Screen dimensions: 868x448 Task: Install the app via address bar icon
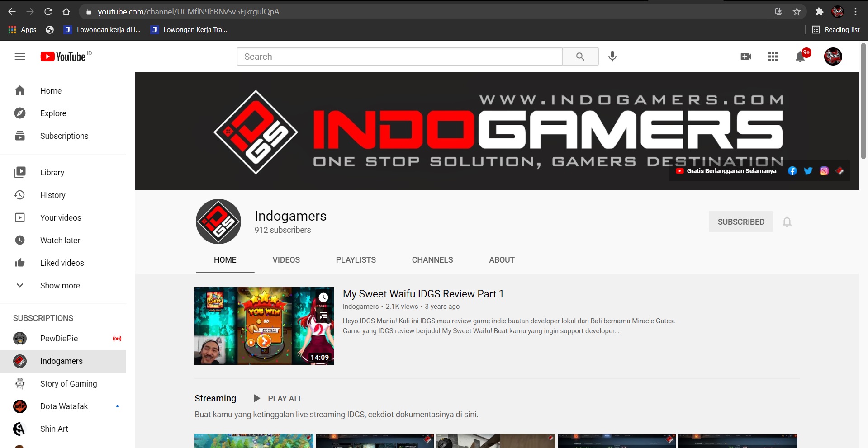pos(778,12)
